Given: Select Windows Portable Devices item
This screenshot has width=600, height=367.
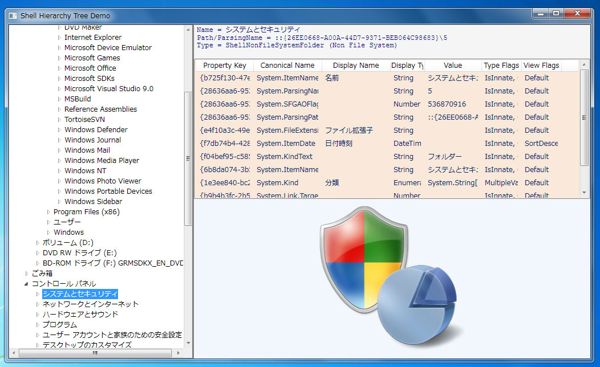Looking at the screenshot, I should coord(108,191).
